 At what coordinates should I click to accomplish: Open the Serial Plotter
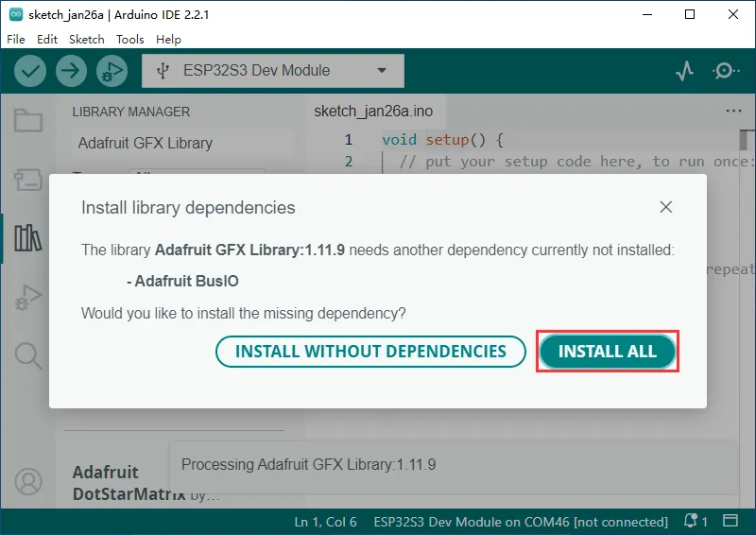tap(685, 71)
